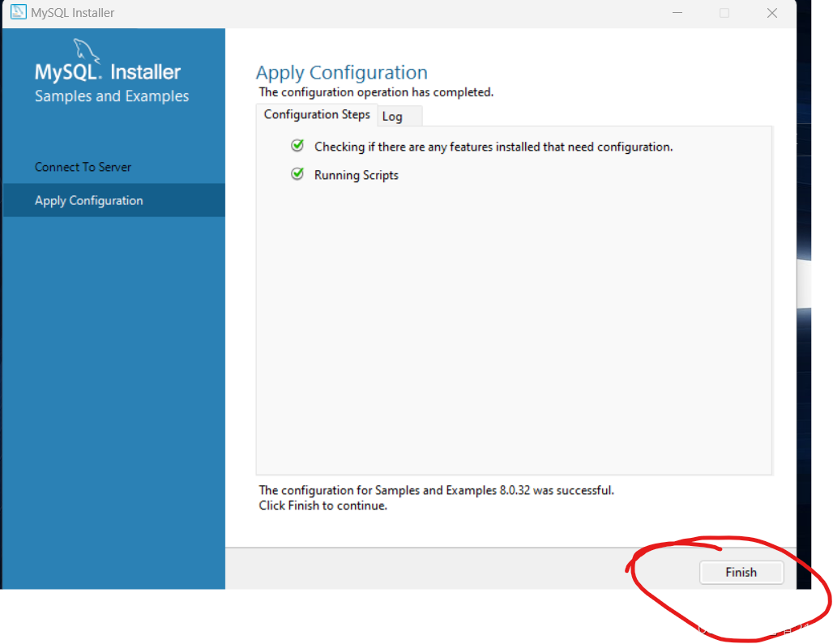Click 'Samples and Examples' sidebar subtitle
Viewport: 833px width, 644px height.
point(112,96)
